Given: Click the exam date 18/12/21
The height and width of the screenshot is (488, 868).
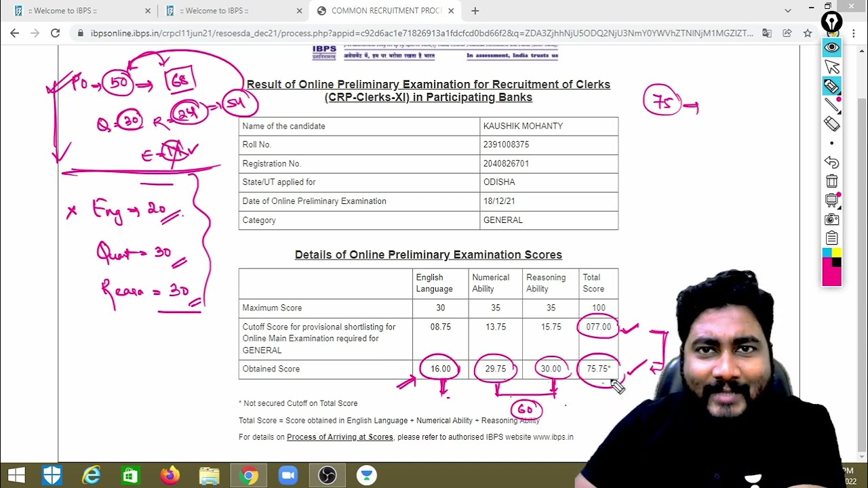Looking at the screenshot, I should (x=499, y=201).
